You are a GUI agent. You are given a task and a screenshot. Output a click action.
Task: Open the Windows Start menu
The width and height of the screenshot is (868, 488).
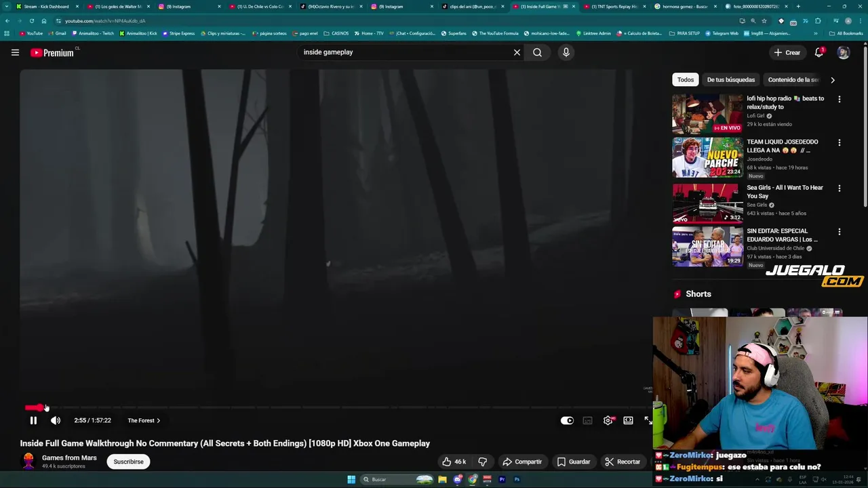point(351,479)
